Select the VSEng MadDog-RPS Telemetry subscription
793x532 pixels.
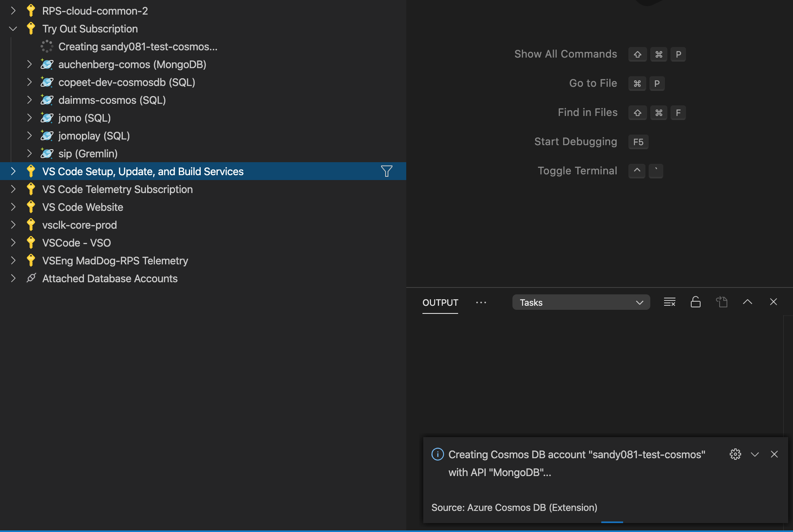115,260
